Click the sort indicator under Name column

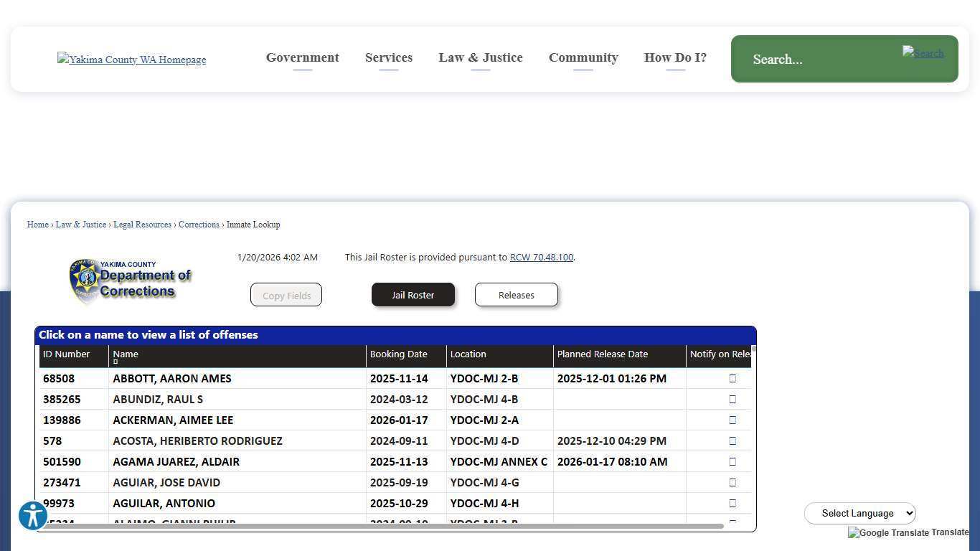tap(116, 362)
